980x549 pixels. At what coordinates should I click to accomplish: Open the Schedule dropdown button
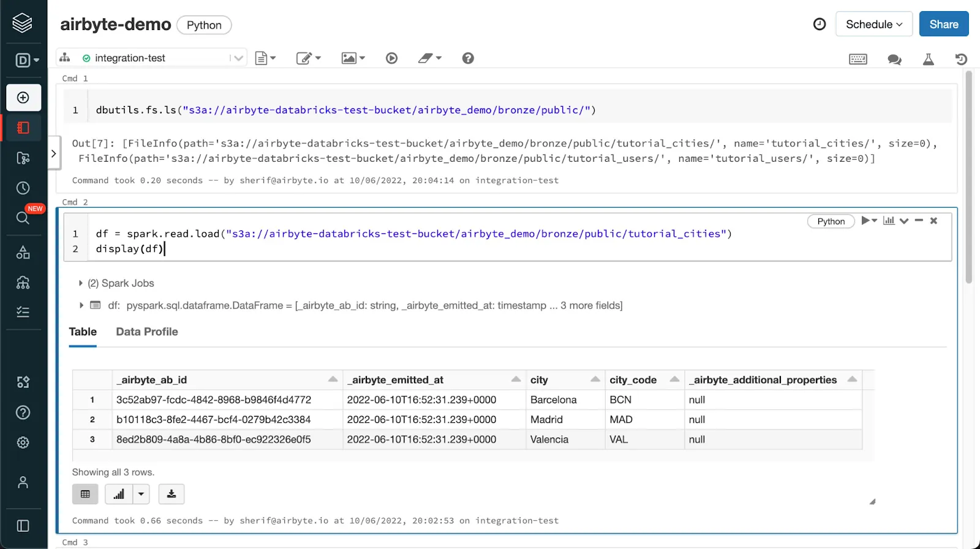(x=874, y=24)
